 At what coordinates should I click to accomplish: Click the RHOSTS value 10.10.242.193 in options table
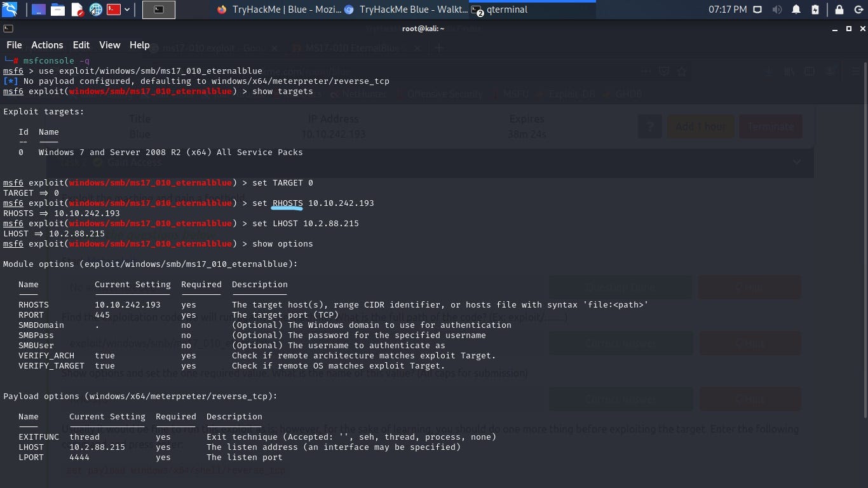click(128, 305)
